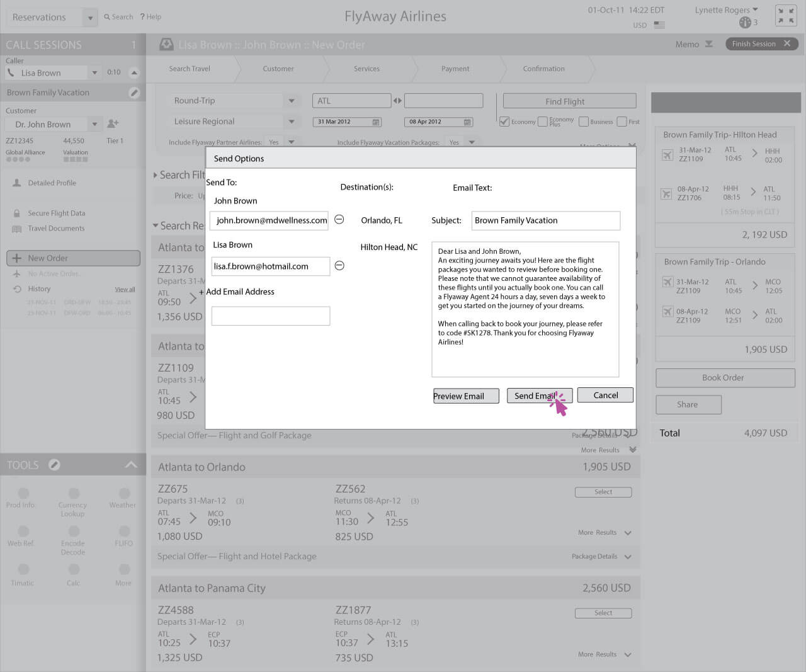The image size is (806, 672).
Task: Collapse the Tools panel chevron
Action: coord(131,465)
